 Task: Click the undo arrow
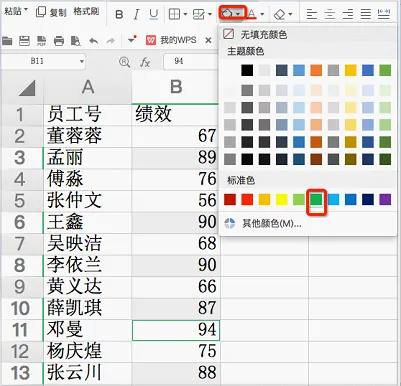[x=94, y=41]
